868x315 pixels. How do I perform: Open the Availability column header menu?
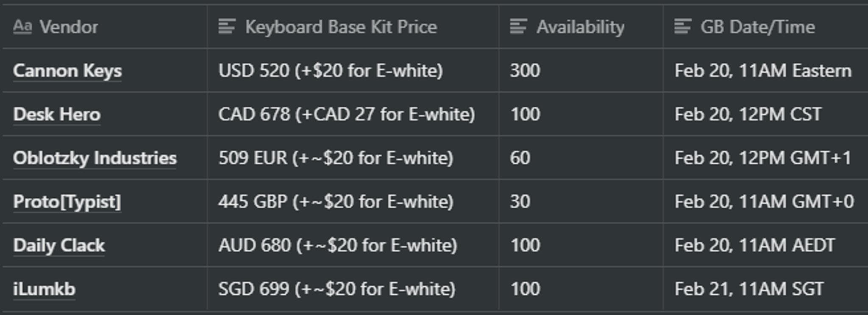[580, 27]
